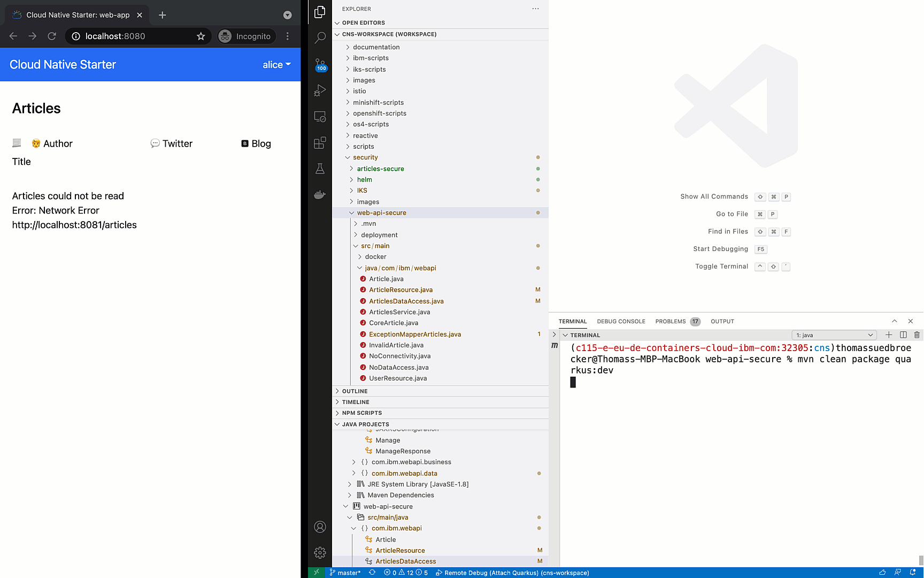Open the Manage gear icon
This screenshot has height=578, width=924.
click(320, 553)
